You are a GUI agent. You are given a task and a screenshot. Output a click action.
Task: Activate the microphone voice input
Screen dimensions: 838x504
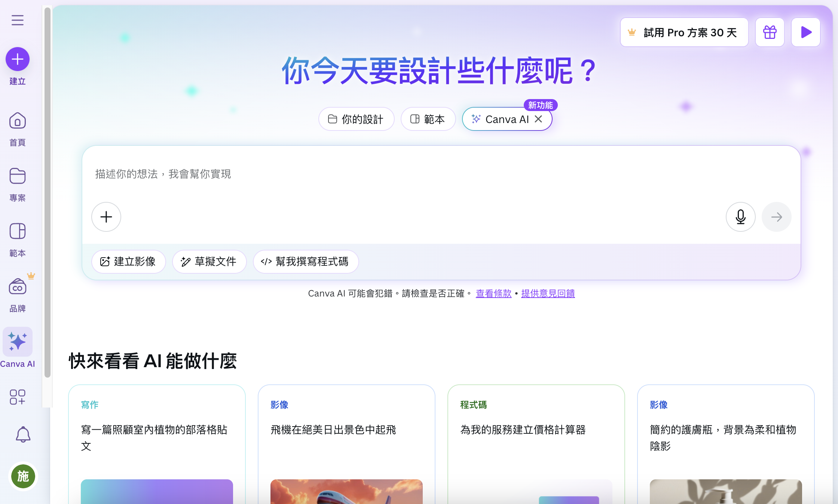740,217
